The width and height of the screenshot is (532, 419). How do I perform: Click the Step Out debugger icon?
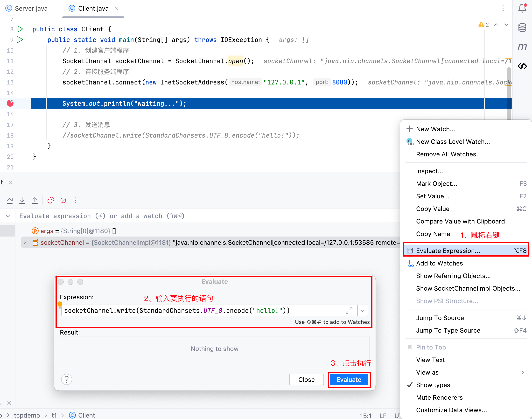[x=35, y=200]
